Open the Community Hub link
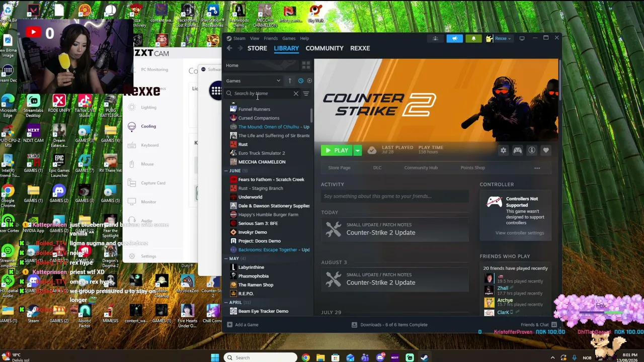Image resolution: width=644 pixels, height=362 pixels. point(421,168)
